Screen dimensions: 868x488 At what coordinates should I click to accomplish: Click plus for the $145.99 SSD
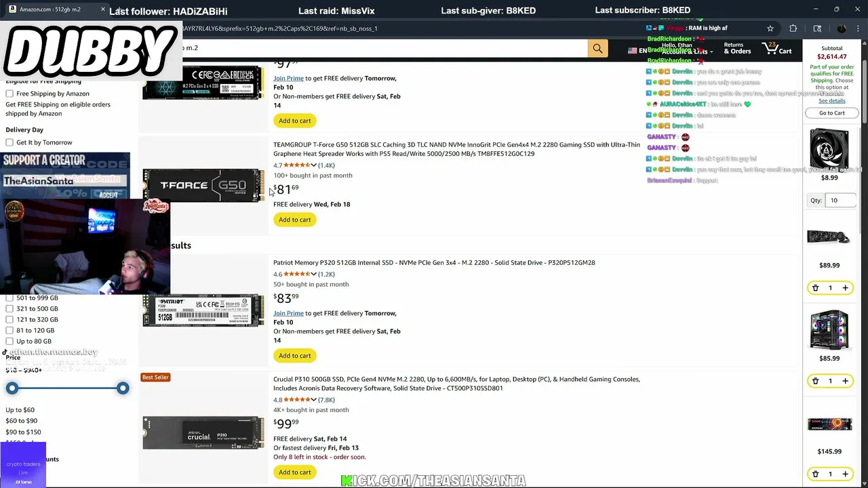845,474
